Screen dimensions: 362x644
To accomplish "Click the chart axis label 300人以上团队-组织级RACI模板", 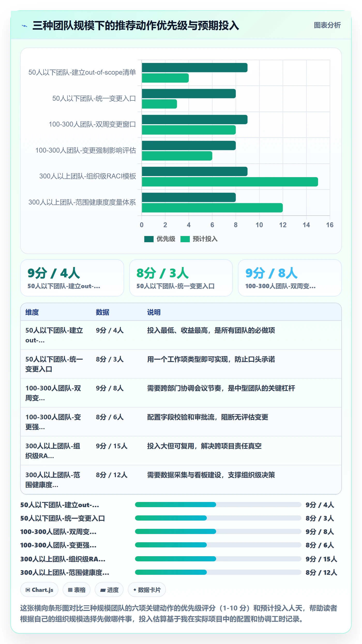I will pyautogui.click(x=88, y=176).
